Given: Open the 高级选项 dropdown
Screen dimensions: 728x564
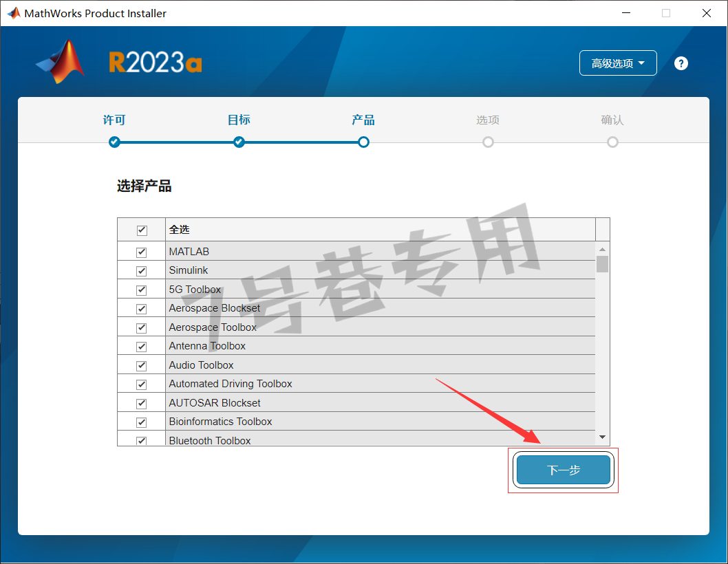Looking at the screenshot, I should [x=617, y=63].
